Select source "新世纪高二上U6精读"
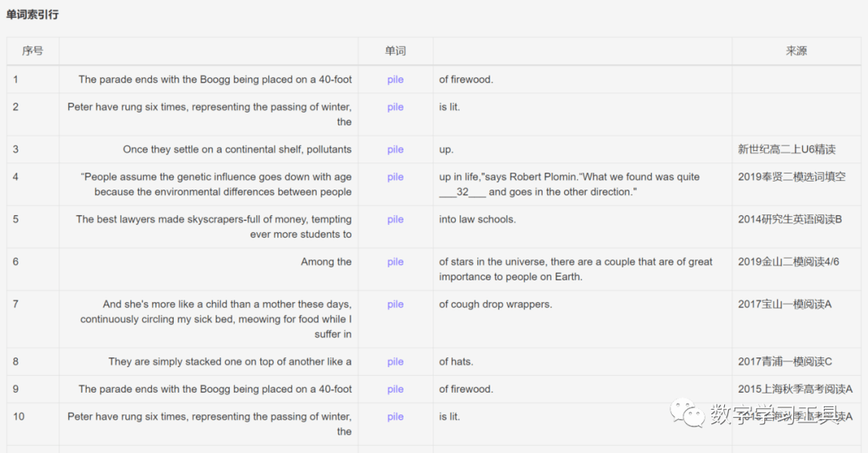This screenshot has width=868, height=453. coord(787,149)
